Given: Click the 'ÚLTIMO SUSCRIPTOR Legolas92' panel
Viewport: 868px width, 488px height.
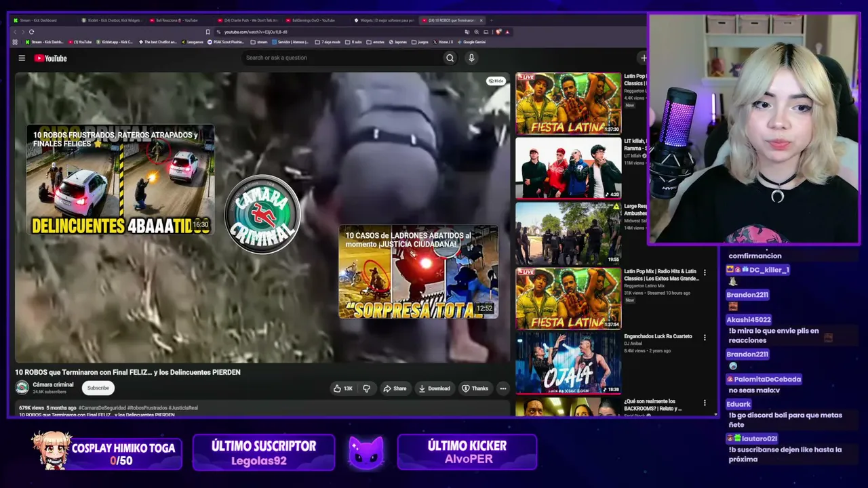Looking at the screenshot, I should coord(264,452).
